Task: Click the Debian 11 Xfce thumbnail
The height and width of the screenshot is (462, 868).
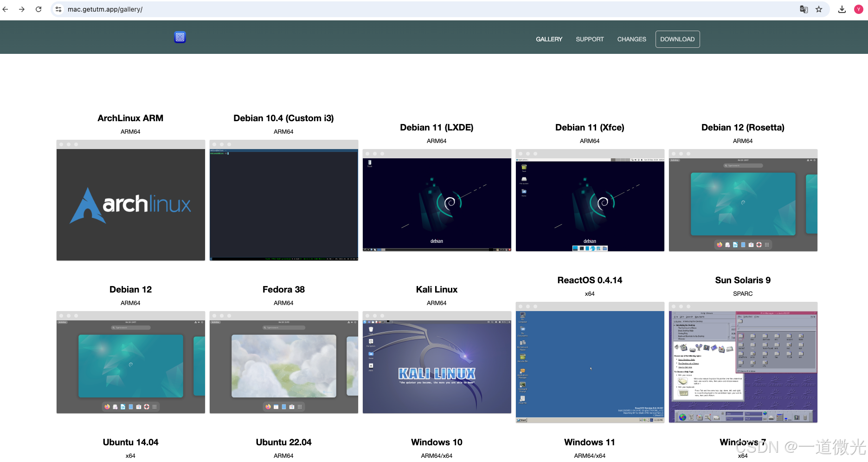Action: coord(590,200)
